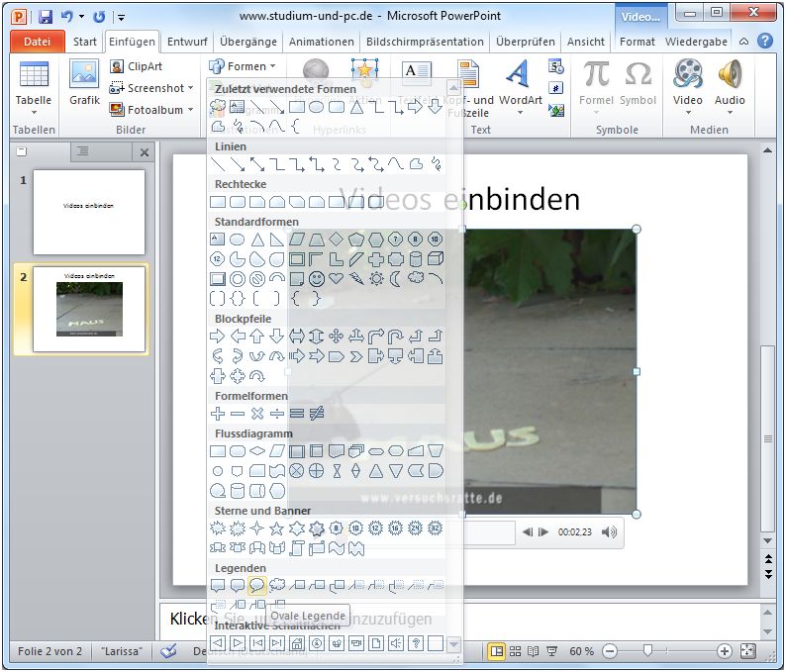786x672 pixels.
Task: Switch to reading view
Action: coord(533,651)
